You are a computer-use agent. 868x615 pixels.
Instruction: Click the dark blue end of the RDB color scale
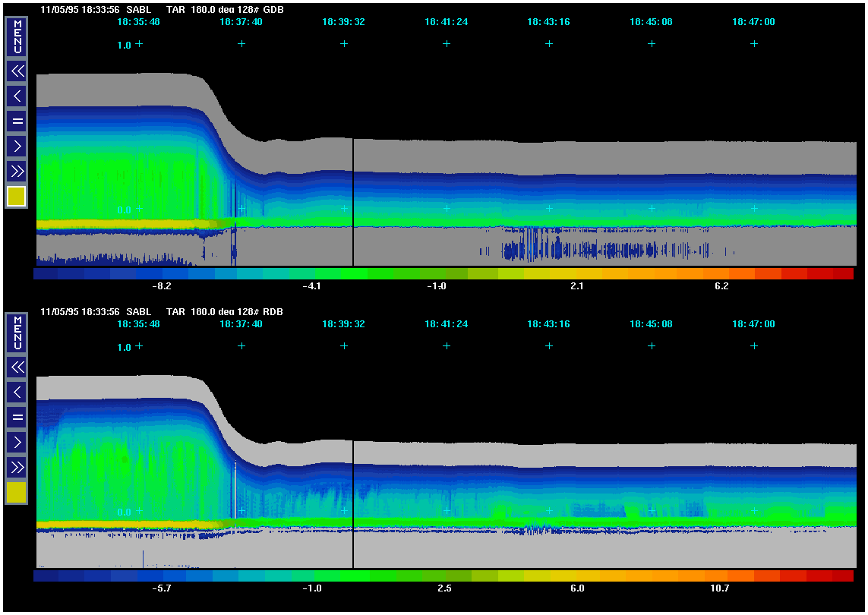[x=46, y=576]
